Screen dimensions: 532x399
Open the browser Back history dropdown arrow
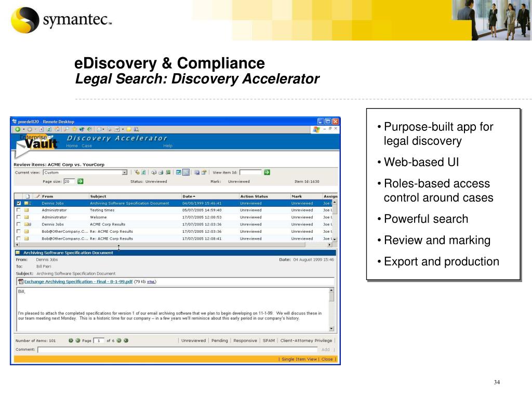coord(23,129)
